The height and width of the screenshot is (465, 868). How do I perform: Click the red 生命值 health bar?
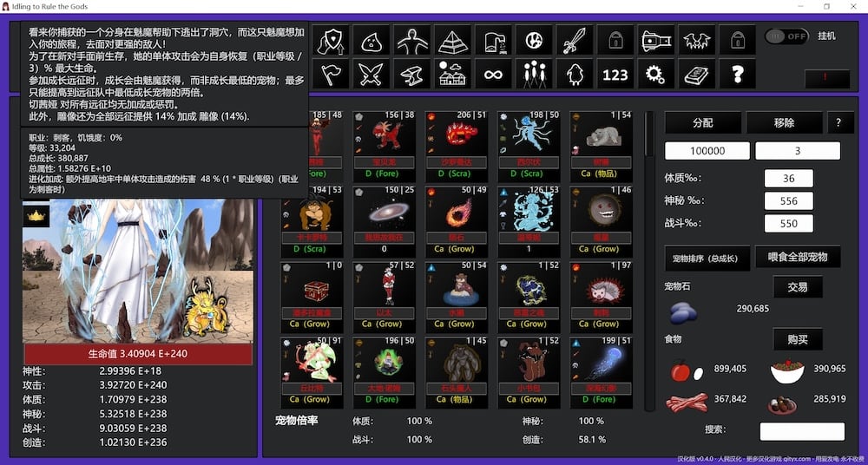[138, 354]
